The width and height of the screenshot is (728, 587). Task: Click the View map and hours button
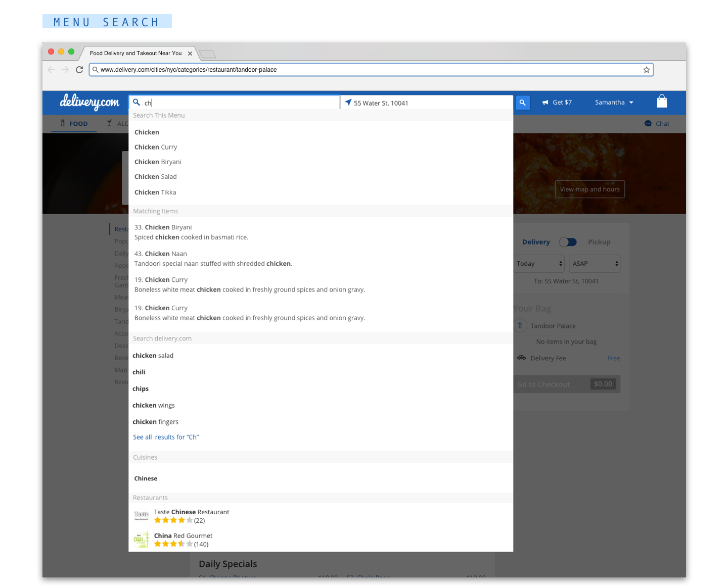[589, 189]
